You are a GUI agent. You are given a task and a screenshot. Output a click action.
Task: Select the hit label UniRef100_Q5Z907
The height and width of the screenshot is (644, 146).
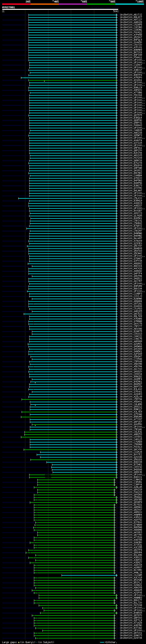coord(131,37)
